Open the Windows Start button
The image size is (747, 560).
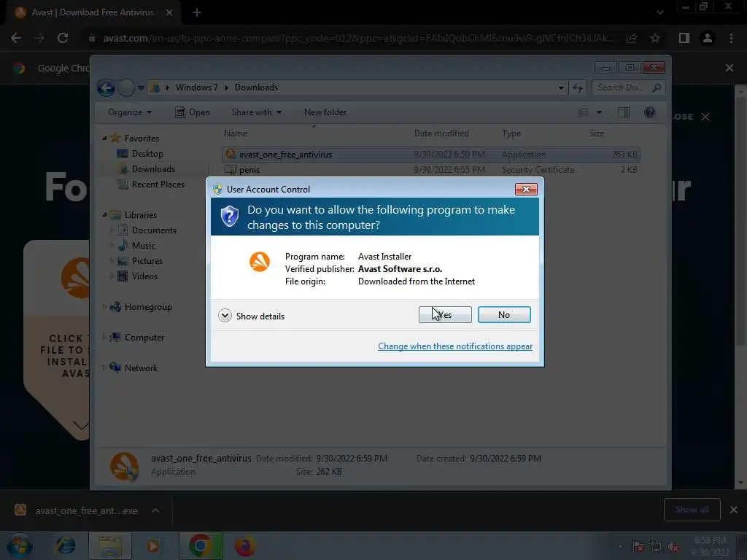coord(18,545)
